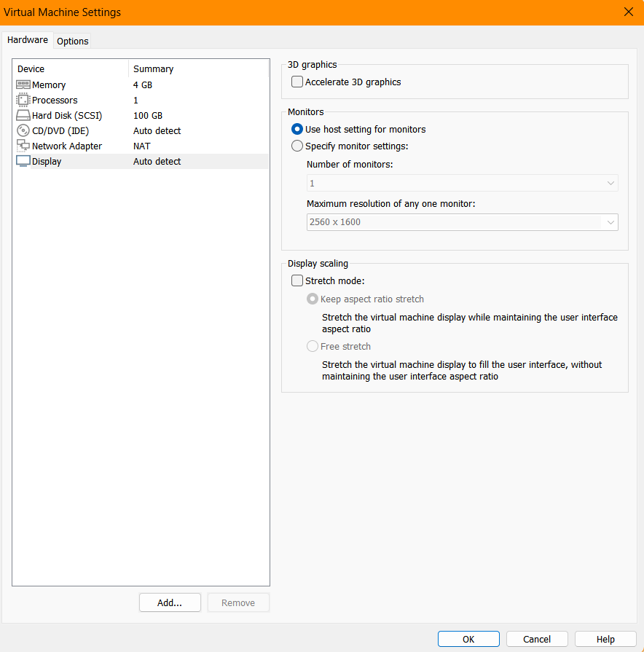Open the Number of monitors dropdown
The image size is (644, 652).
[x=463, y=183]
